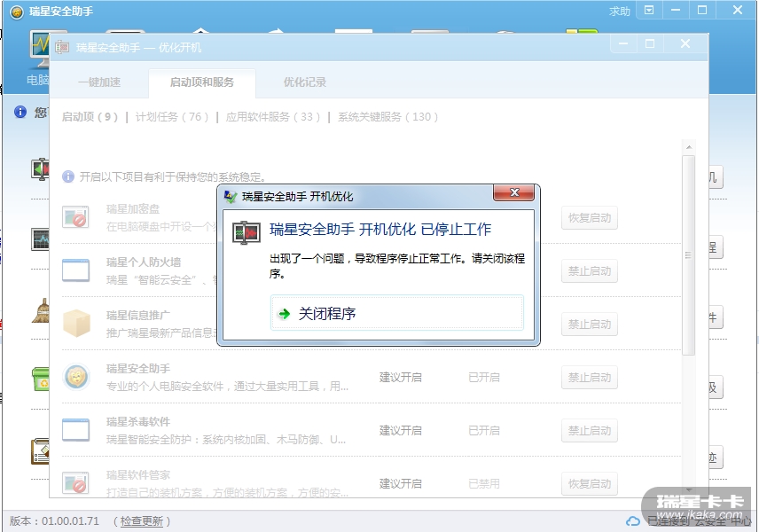This screenshot has height=532, width=759.
Task: Click the 瑞星个人防火墙 window icon
Action: tap(75, 270)
